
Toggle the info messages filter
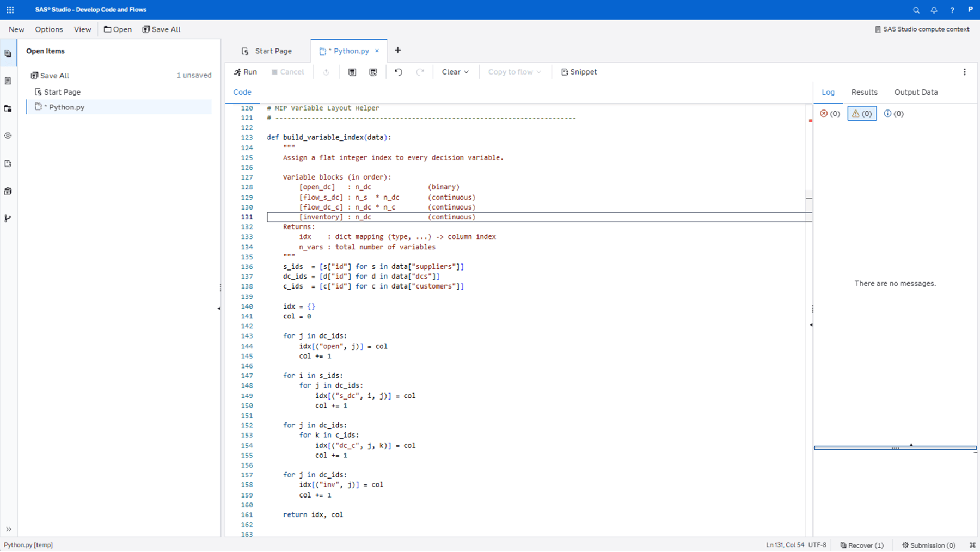(893, 113)
